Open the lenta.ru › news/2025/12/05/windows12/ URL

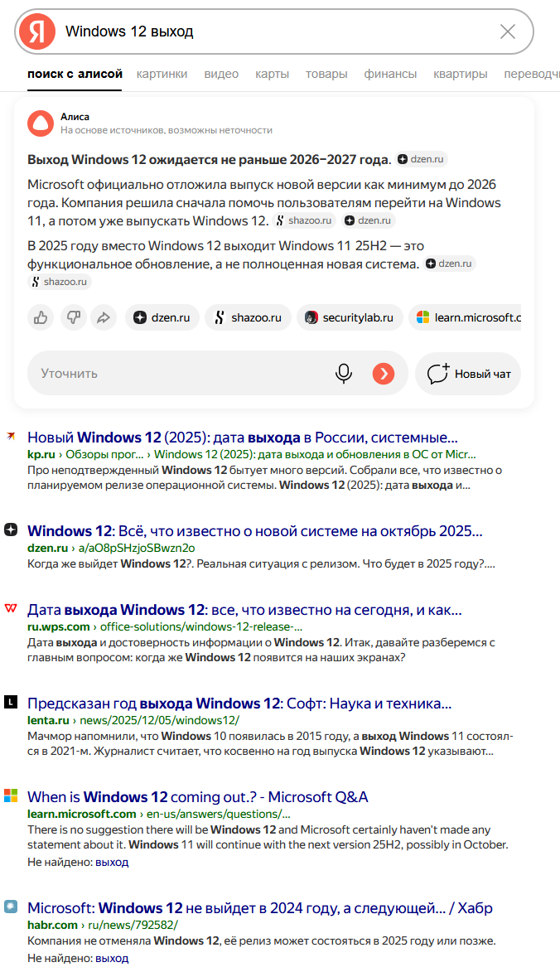tap(133, 720)
